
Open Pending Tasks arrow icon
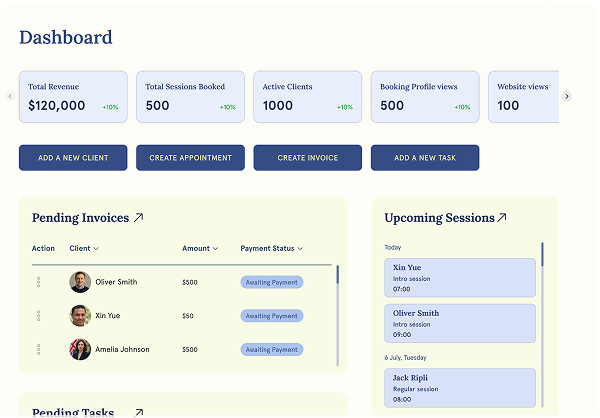(139, 412)
